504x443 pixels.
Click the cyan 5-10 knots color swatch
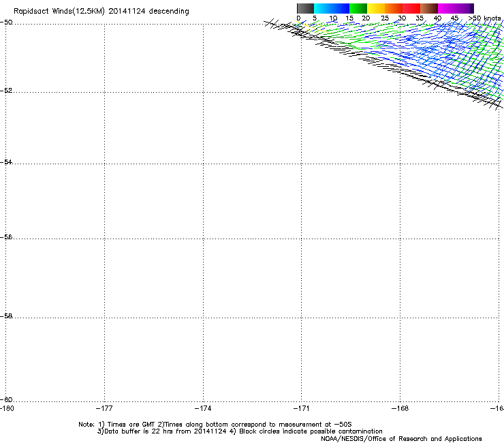323,8
